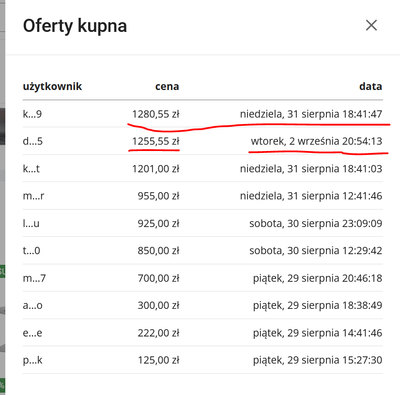The width and height of the screenshot is (400, 395).
Task: Click date sobota, 30 sierpnia 12:29:42
Action: tap(316, 251)
